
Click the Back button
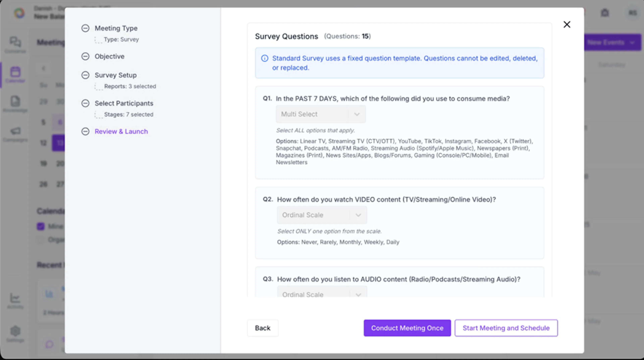click(263, 328)
